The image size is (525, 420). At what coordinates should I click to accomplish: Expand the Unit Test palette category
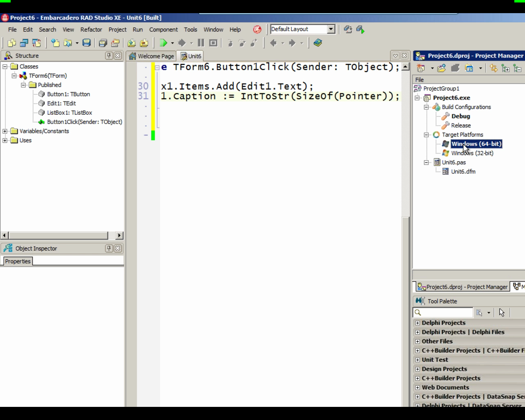pos(418,360)
